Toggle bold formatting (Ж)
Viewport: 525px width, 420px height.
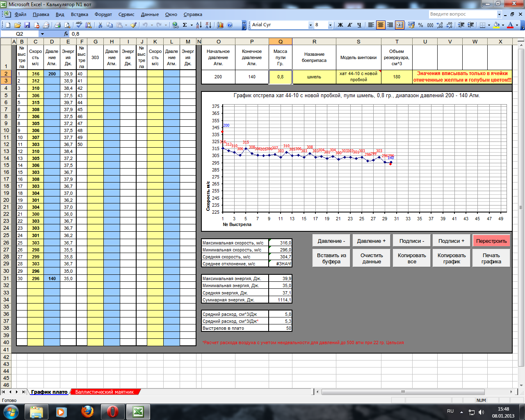[x=340, y=25]
